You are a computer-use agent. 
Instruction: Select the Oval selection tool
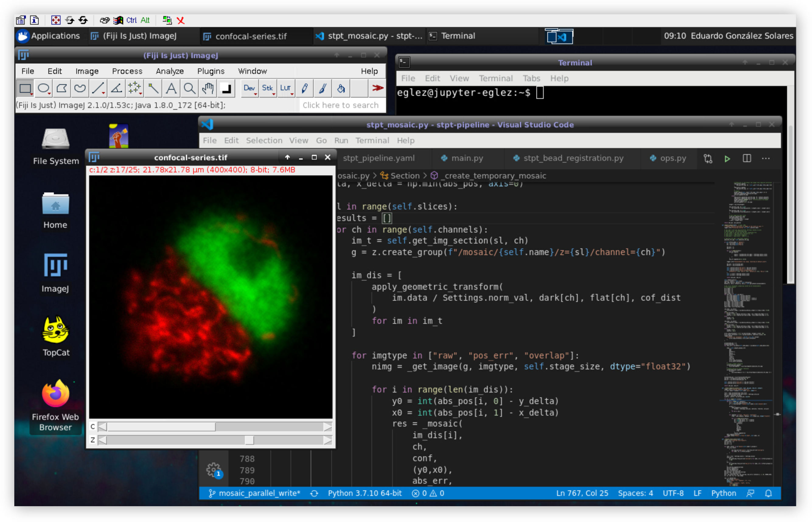click(x=44, y=88)
